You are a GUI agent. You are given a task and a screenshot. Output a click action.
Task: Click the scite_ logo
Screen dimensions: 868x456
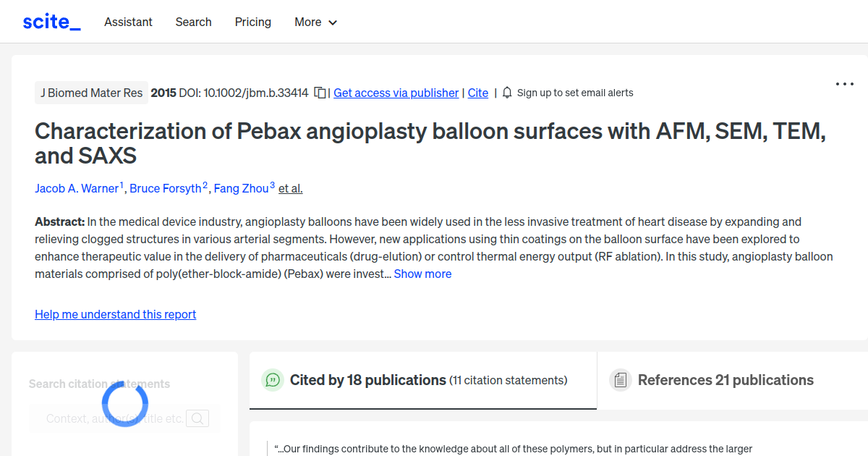pyautogui.click(x=51, y=21)
